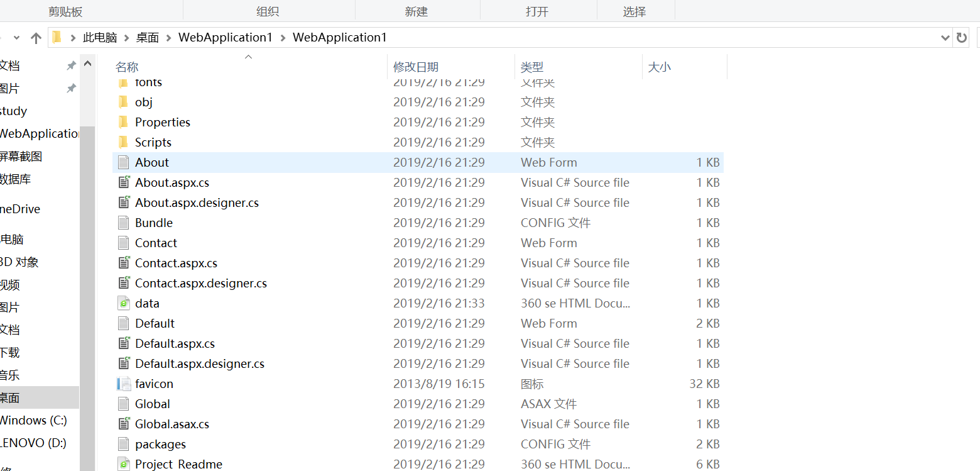Refresh the current folder view
The height and width of the screenshot is (471, 980).
961,38
